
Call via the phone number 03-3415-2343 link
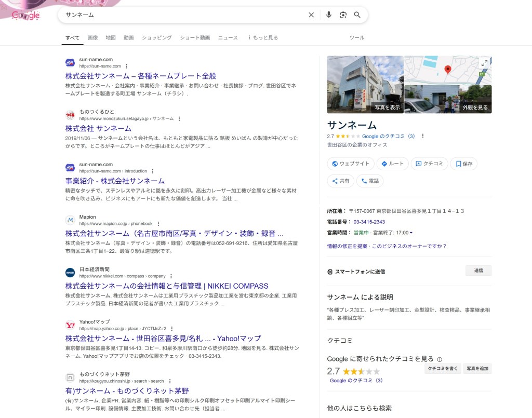[x=369, y=222]
